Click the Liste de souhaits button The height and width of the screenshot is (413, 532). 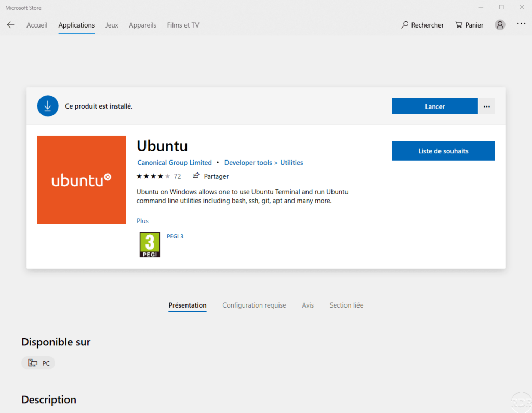tap(443, 151)
